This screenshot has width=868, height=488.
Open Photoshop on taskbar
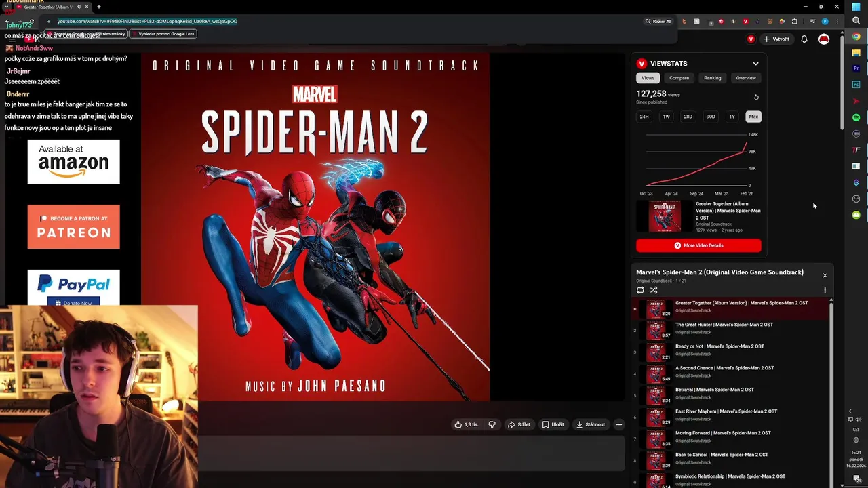click(x=856, y=85)
